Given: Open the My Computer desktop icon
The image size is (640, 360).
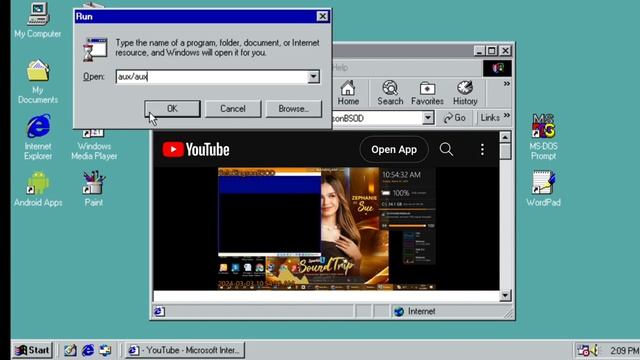Looking at the screenshot, I should coord(38,20).
